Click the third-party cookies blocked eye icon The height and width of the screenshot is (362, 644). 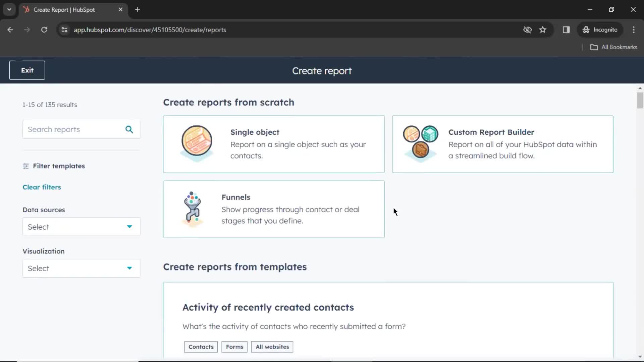point(527,30)
